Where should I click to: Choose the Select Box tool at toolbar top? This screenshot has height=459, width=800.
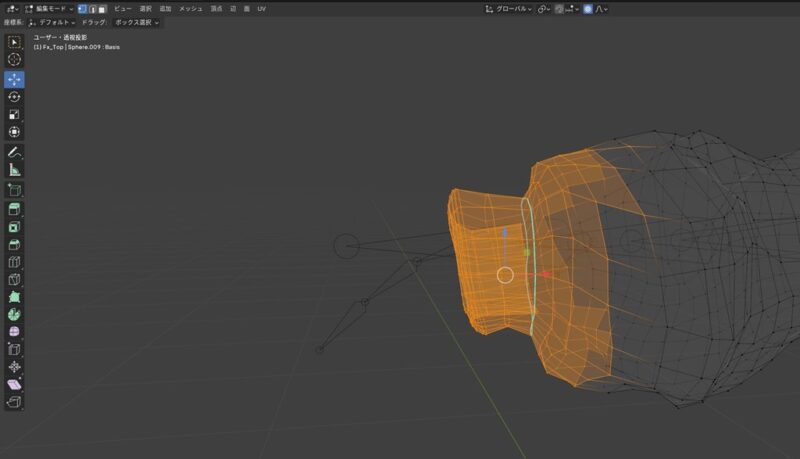pyautogui.click(x=14, y=42)
